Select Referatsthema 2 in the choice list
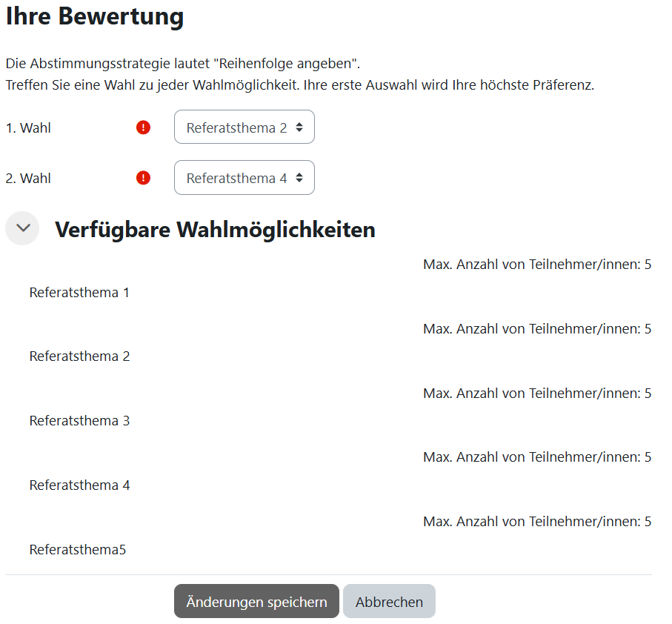Screen dimensions: 672x624 point(79,356)
